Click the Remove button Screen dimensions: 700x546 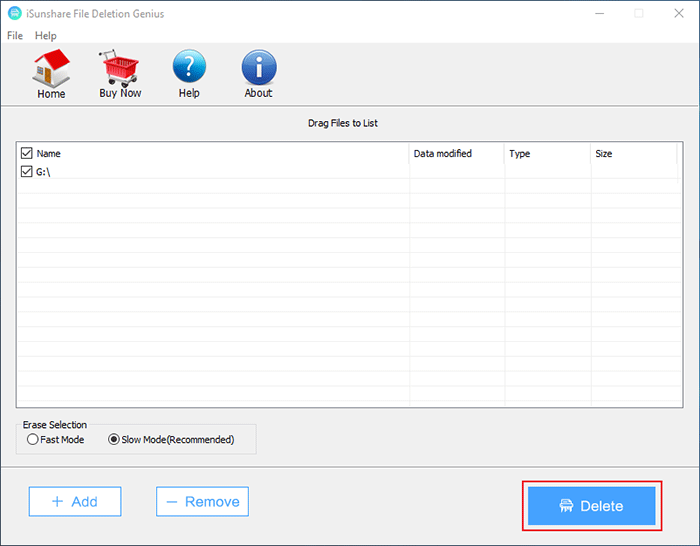pyautogui.click(x=202, y=501)
